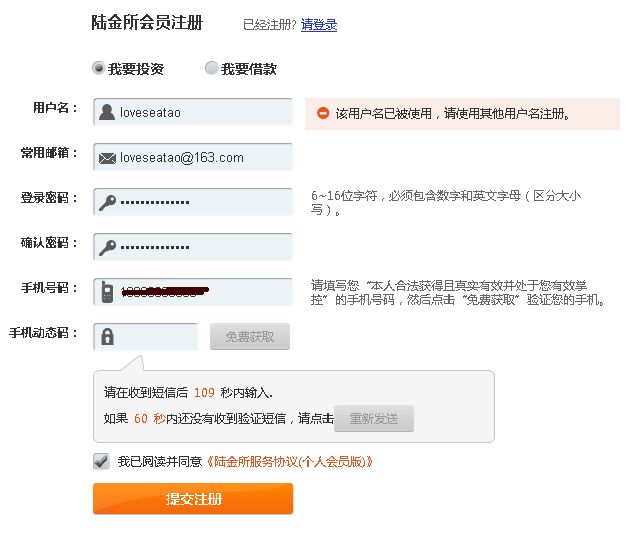Viewport: 638px width, 550px height.
Task: Focus the 手机动态码 code input box
Action: (x=146, y=337)
